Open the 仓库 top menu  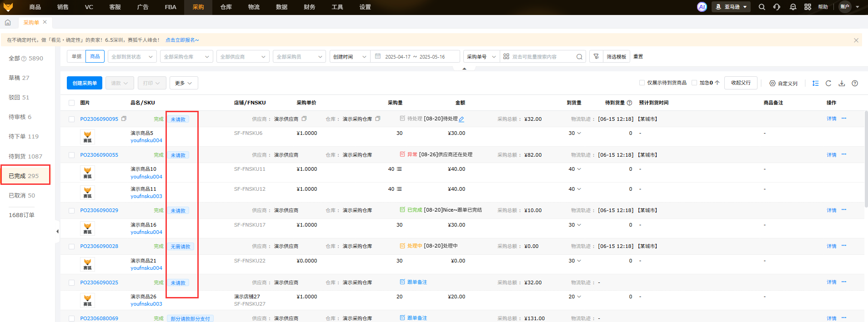(x=226, y=7)
